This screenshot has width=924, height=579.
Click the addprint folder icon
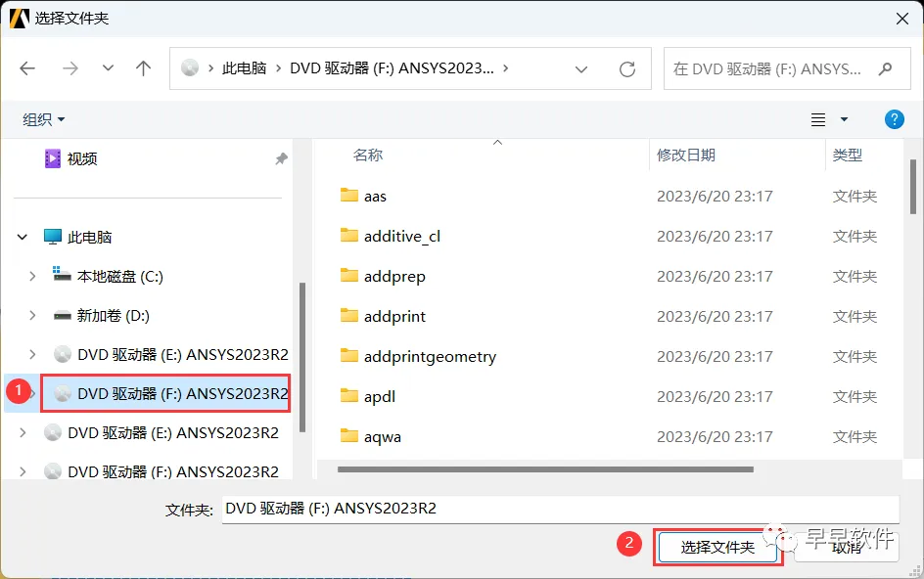coord(349,315)
